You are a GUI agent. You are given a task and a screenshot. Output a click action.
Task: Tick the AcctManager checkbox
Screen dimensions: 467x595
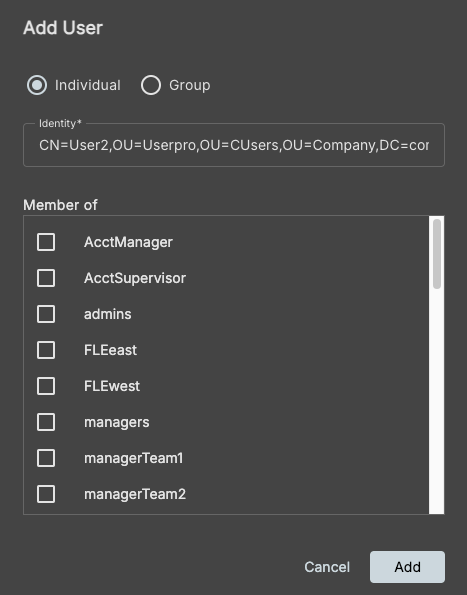46,242
